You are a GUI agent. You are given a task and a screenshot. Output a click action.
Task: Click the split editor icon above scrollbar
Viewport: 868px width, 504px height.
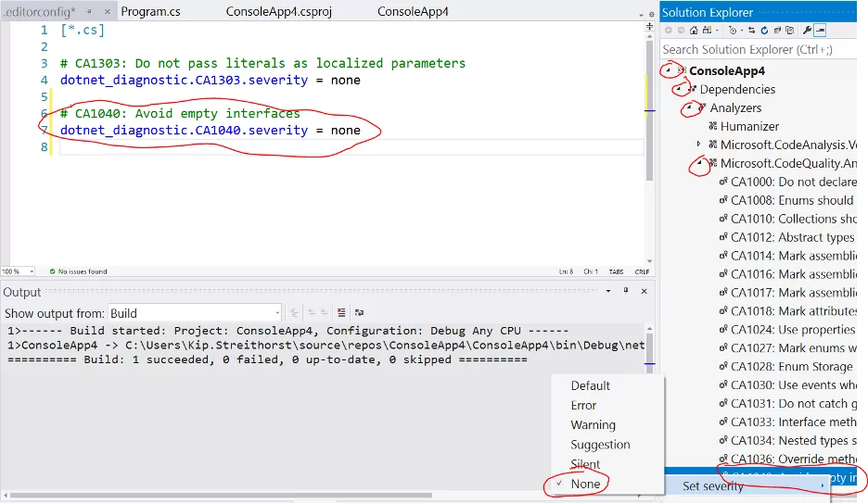(x=649, y=27)
